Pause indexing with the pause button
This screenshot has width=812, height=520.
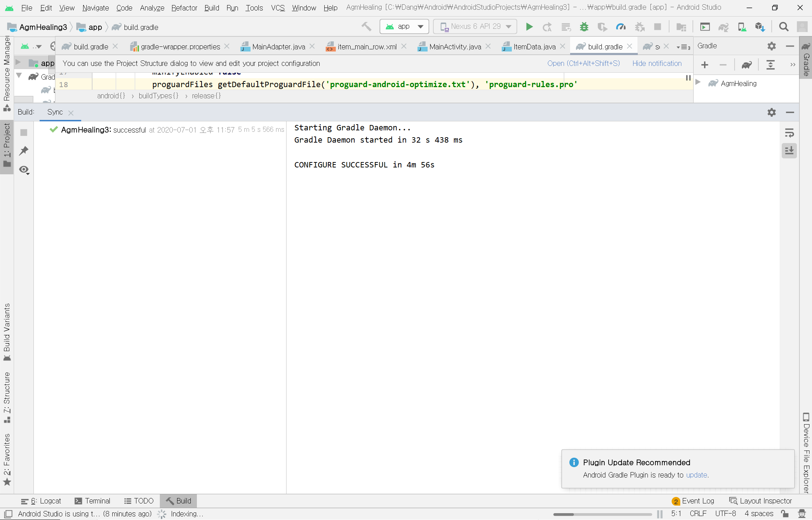tap(660, 514)
